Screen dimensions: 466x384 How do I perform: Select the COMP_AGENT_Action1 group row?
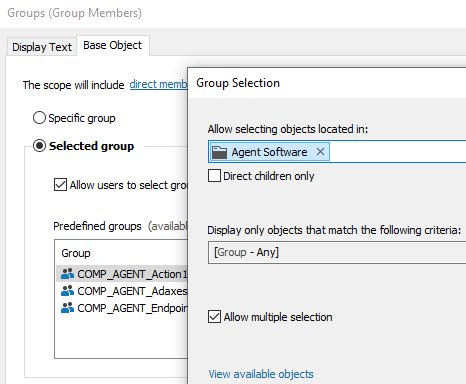(x=122, y=274)
